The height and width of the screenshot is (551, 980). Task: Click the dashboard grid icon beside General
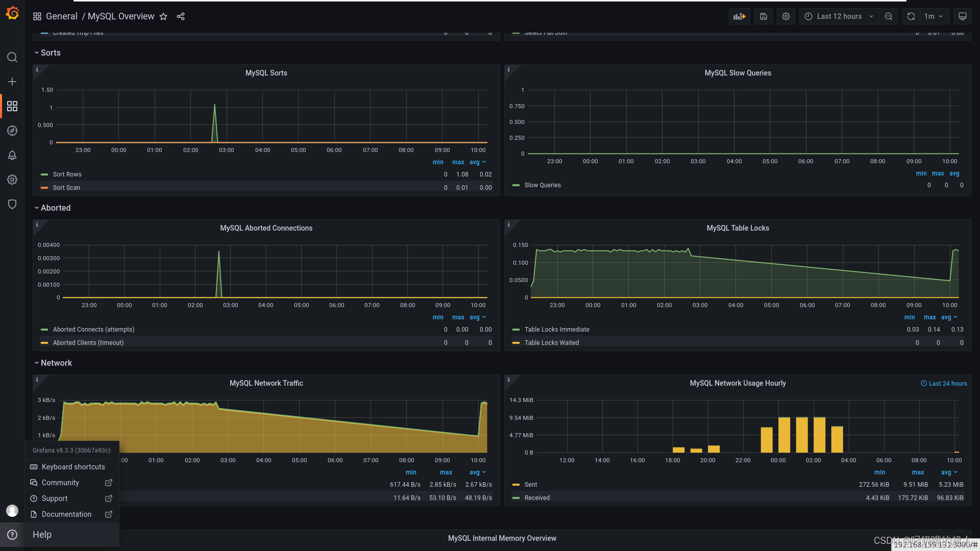(37, 16)
